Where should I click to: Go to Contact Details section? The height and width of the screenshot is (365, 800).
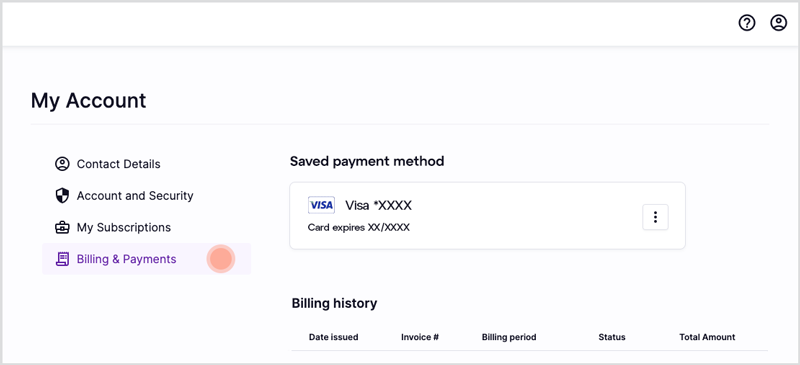(118, 164)
